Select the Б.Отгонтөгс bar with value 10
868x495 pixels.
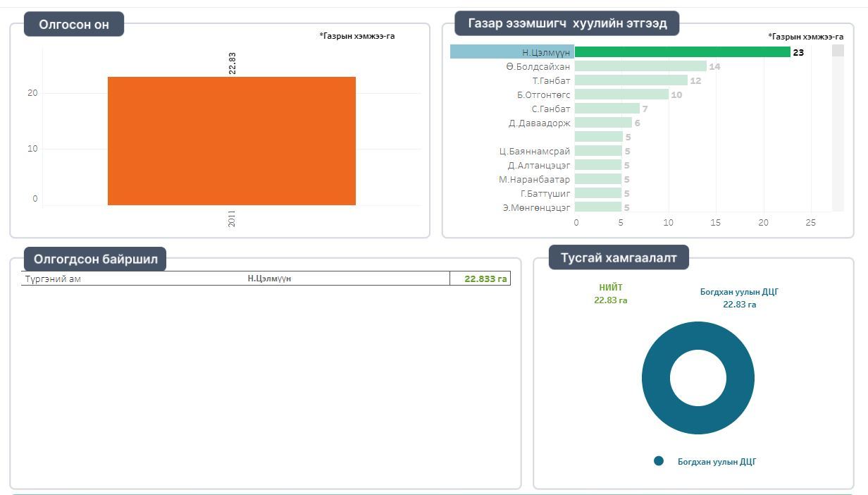pos(621,94)
